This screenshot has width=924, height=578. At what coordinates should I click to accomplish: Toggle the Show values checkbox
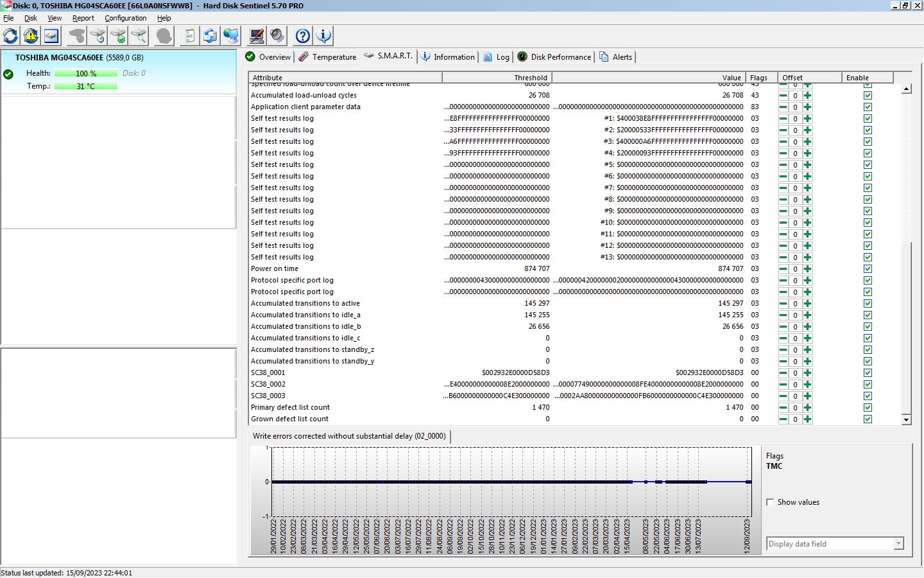[770, 502]
